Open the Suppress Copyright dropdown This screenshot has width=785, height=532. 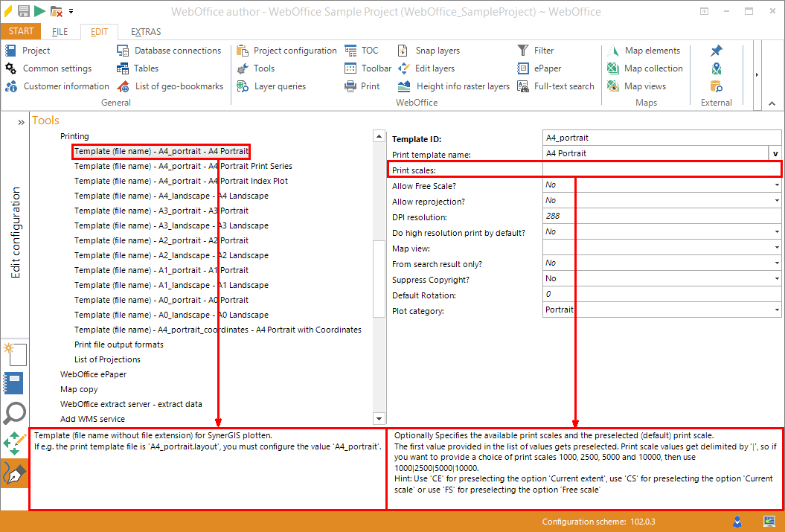(x=775, y=278)
